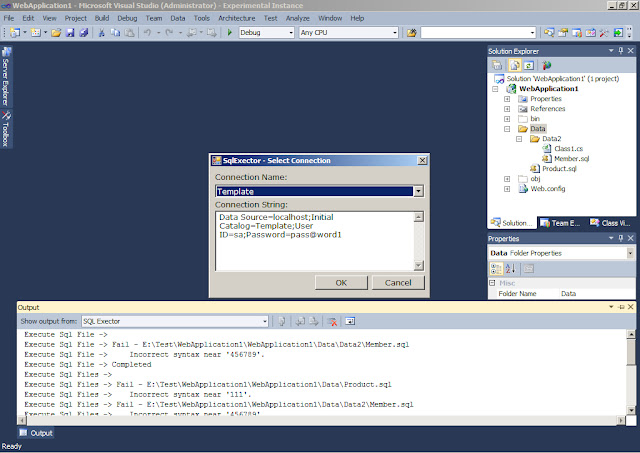
Task: Click OK in Select Connection dialog
Action: coord(341,283)
